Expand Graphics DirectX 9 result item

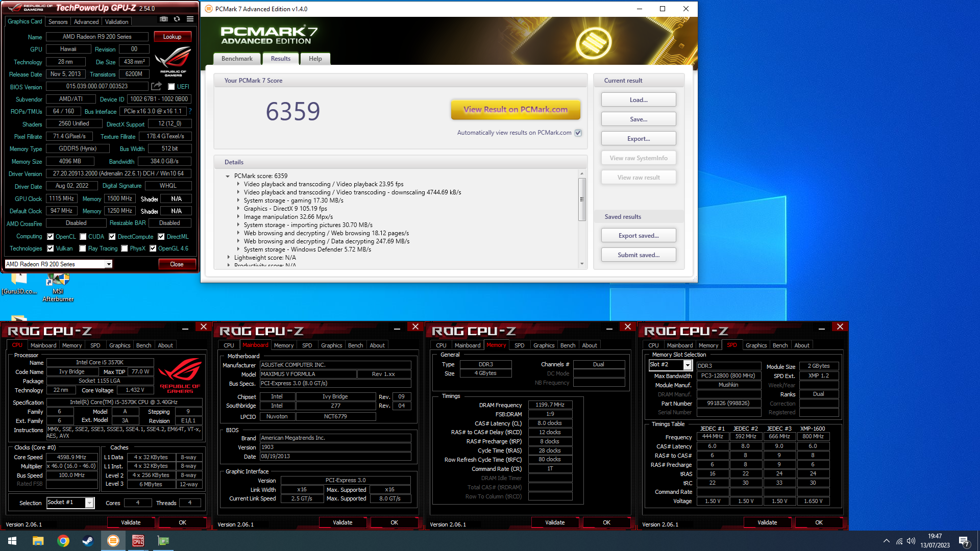[238, 209]
